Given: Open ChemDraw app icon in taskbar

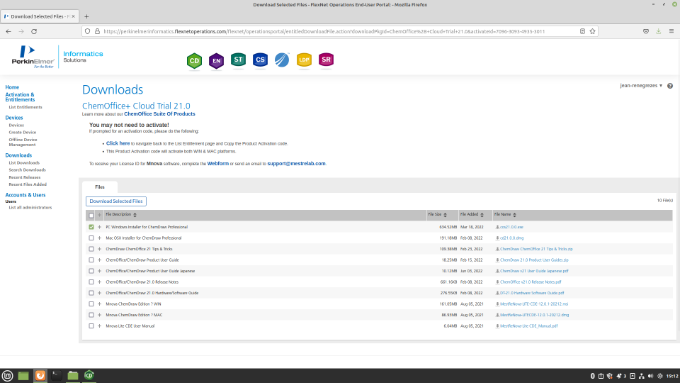Looking at the screenshot, I should pyautogui.click(x=89, y=376).
